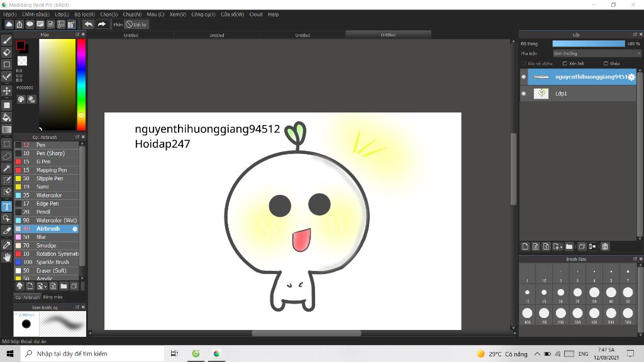
Task: Select the Hand pan tool
Action: [7, 257]
